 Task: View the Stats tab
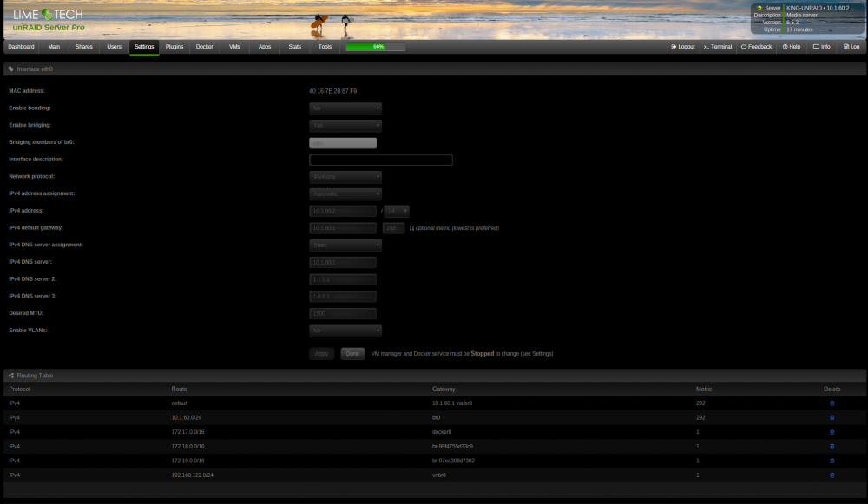coord(294,47)
